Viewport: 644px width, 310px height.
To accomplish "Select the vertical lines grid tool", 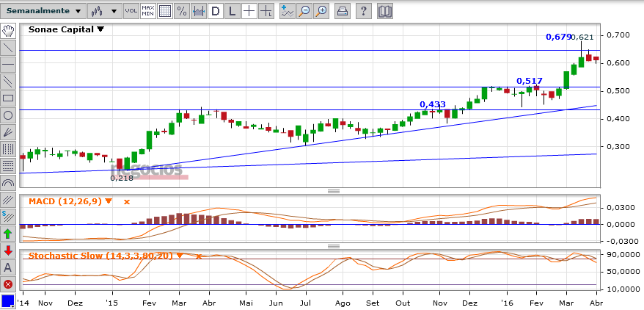I will (x=8, y=149).
